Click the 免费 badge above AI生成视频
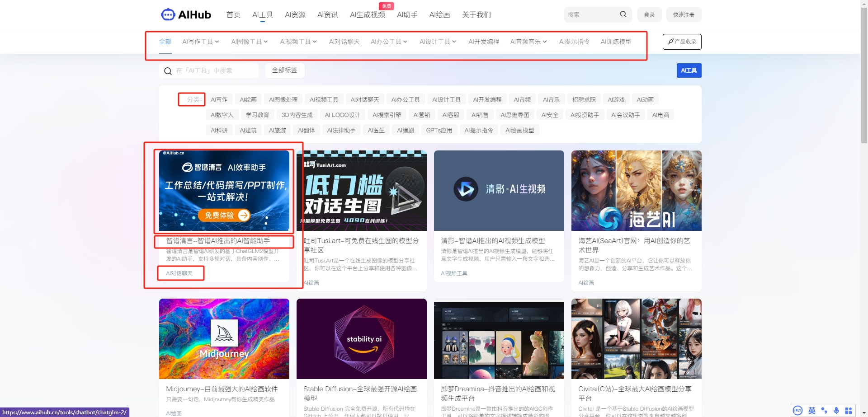868x417 pixels. [387, 6]
